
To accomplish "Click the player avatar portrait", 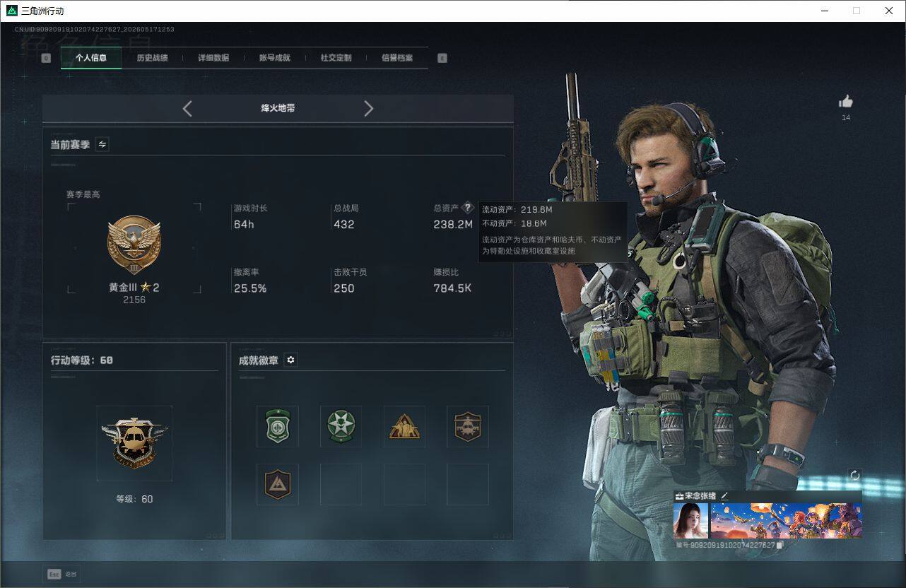I will [690, 521].
